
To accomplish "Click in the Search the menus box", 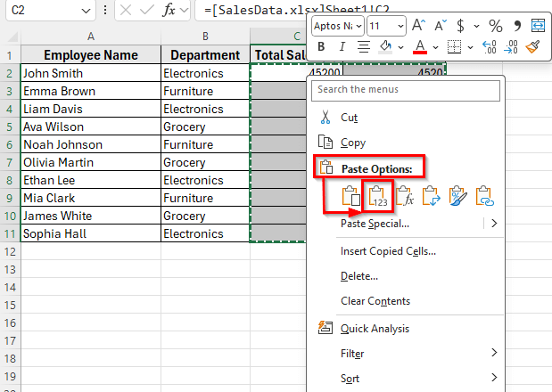I will (x=406, y=91).
